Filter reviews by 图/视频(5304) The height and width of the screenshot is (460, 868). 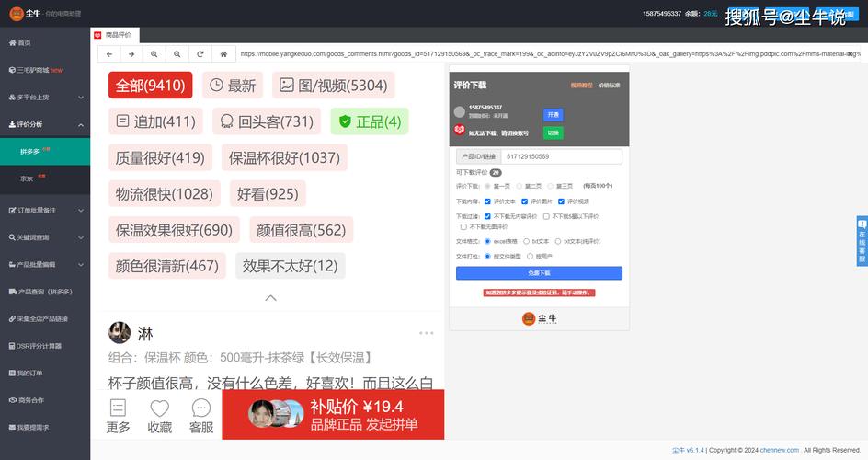coord(333,86)
